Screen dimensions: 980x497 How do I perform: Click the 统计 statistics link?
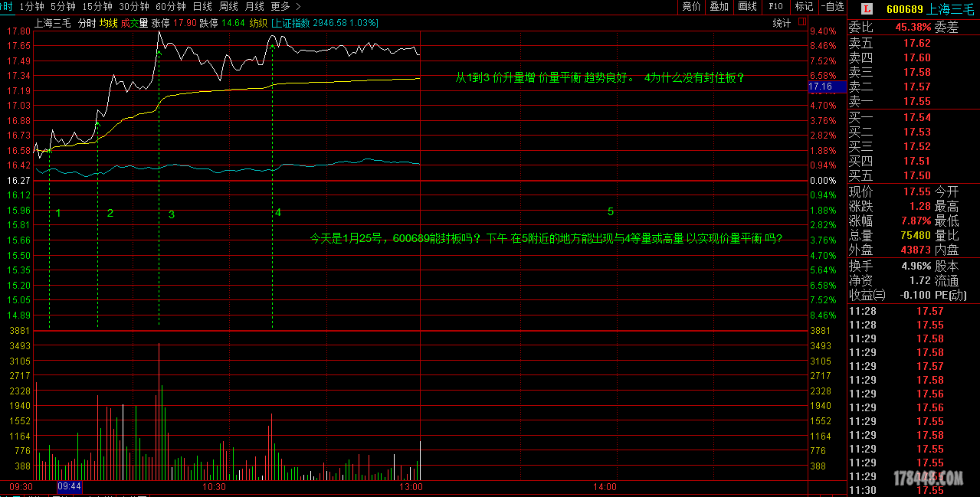[782, 23]
